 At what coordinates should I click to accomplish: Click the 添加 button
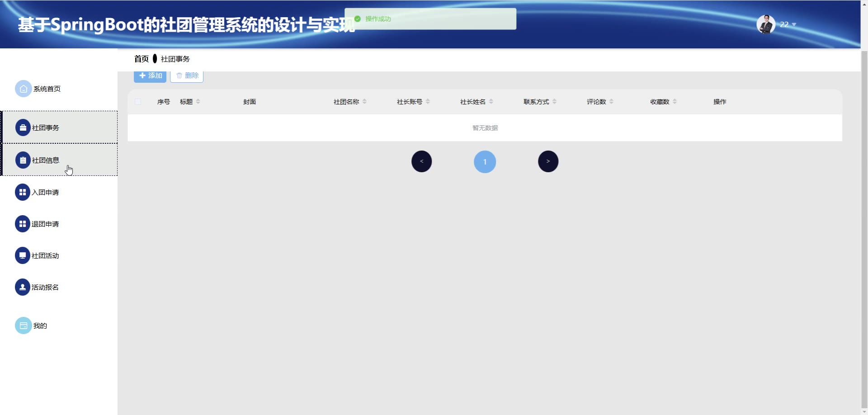pyautogui.click(x=150, y=76)
